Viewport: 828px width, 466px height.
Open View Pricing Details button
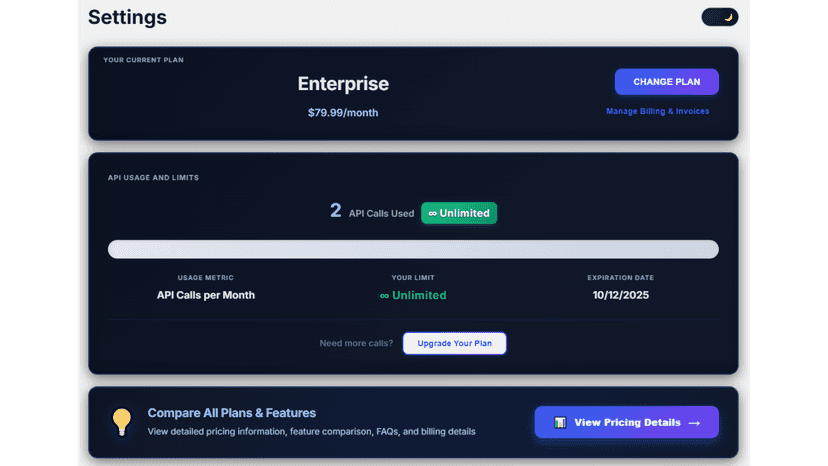click(x=626, y=422)
